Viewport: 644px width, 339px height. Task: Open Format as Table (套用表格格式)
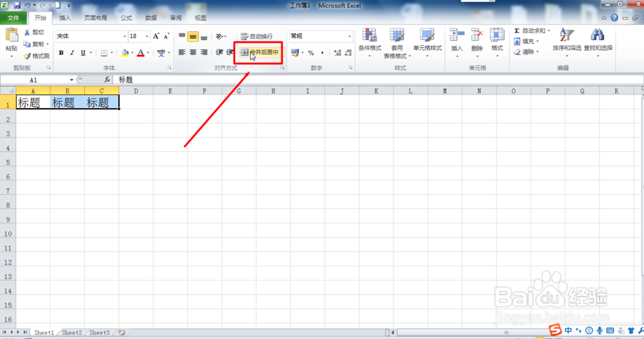coord(397,43)
